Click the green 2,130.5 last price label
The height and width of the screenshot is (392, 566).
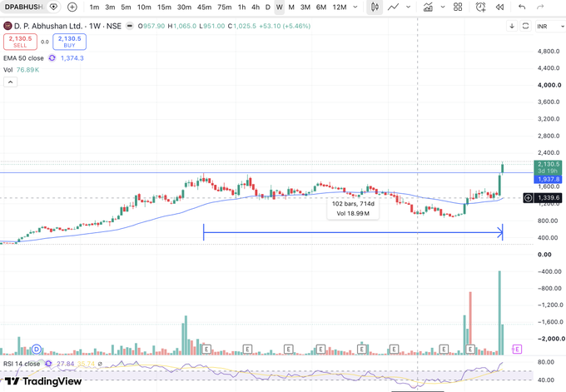coord(548,167)
